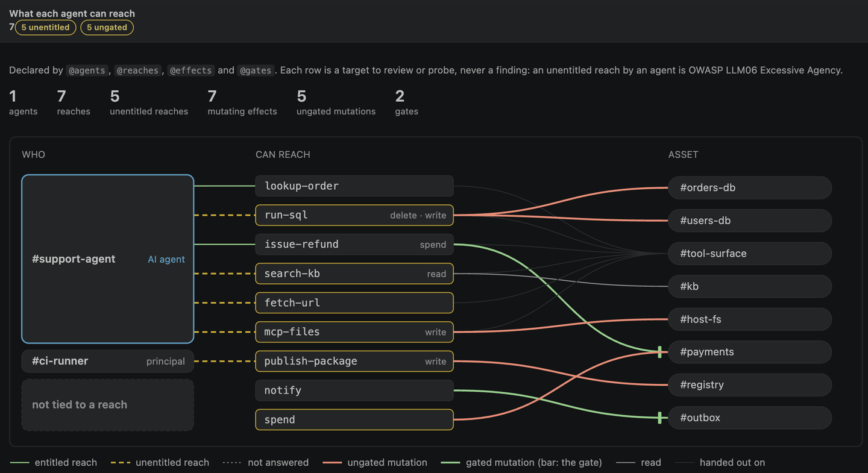Select the notify reach

point(354,390)
